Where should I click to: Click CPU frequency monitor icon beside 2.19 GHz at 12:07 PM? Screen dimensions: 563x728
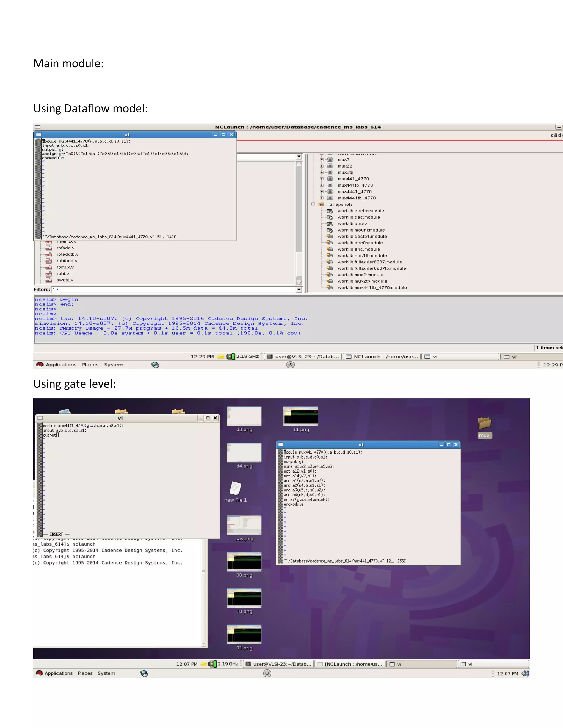[212, 664]
